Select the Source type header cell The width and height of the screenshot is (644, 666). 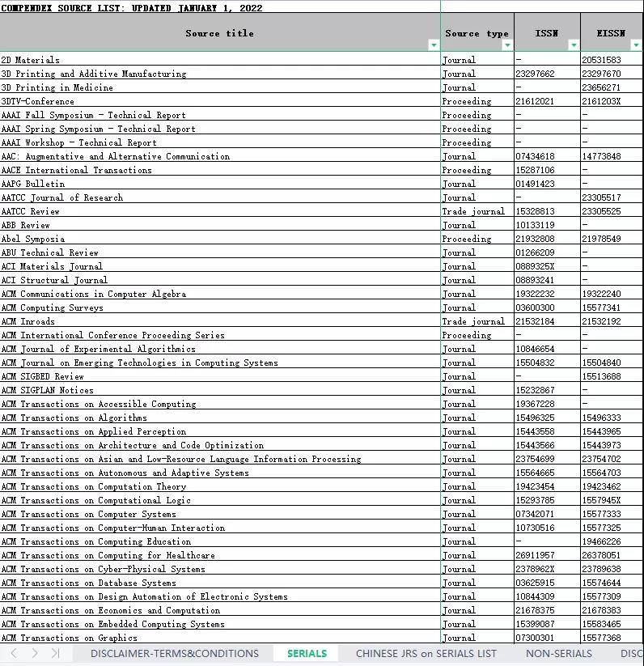click(477, 32)
